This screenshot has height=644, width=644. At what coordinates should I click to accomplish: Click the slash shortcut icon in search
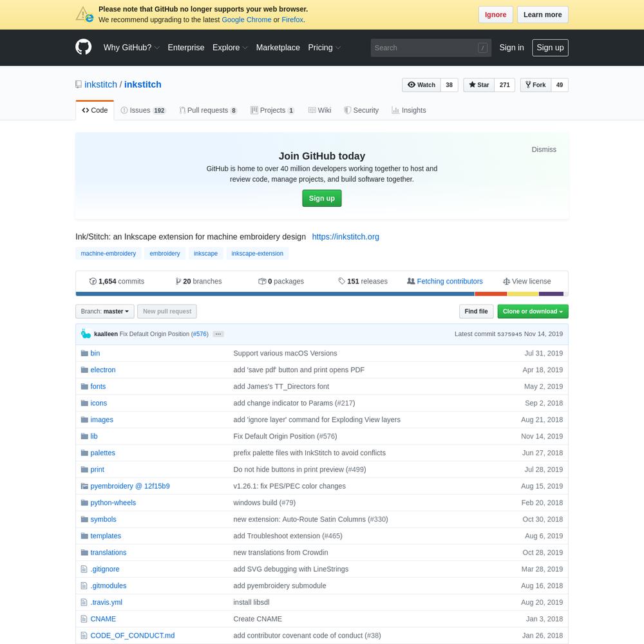point(482,48)
